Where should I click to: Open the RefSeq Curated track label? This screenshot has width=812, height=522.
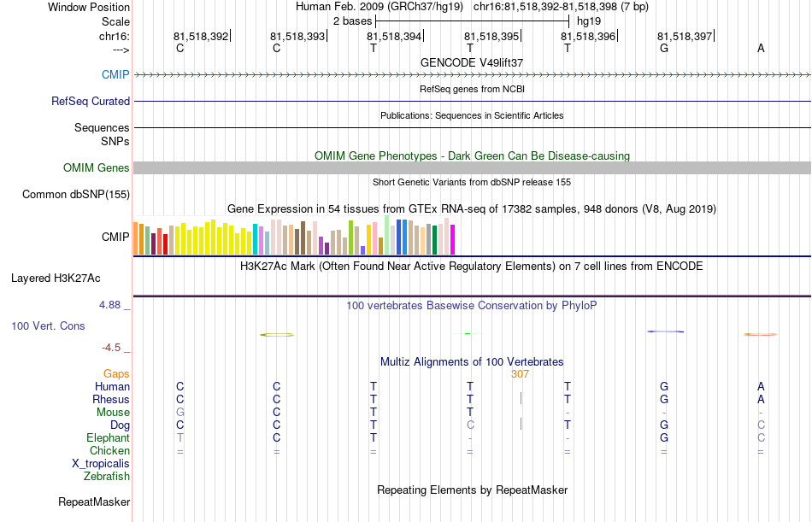(91, 101)
